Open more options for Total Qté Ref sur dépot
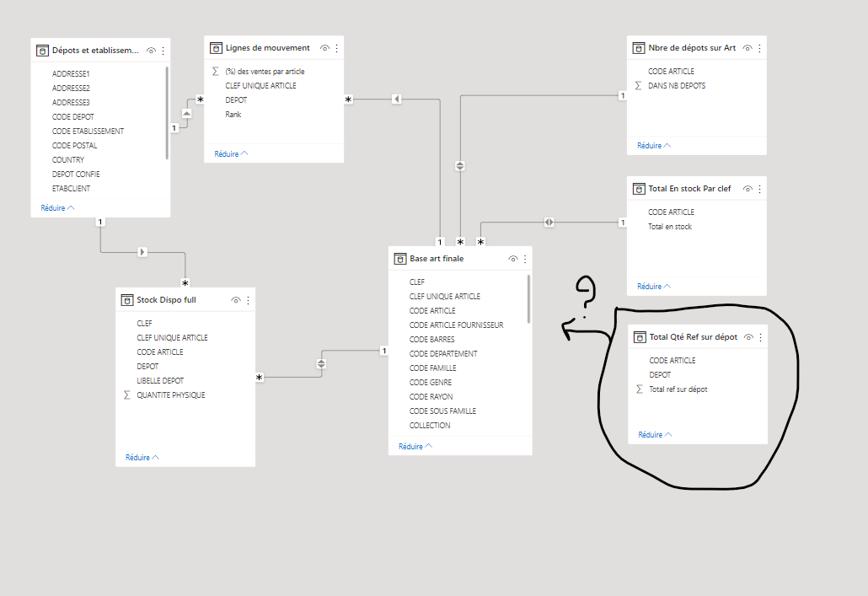Image resolution: width=868 pixels, height=596 pixels. coord(761,337)
